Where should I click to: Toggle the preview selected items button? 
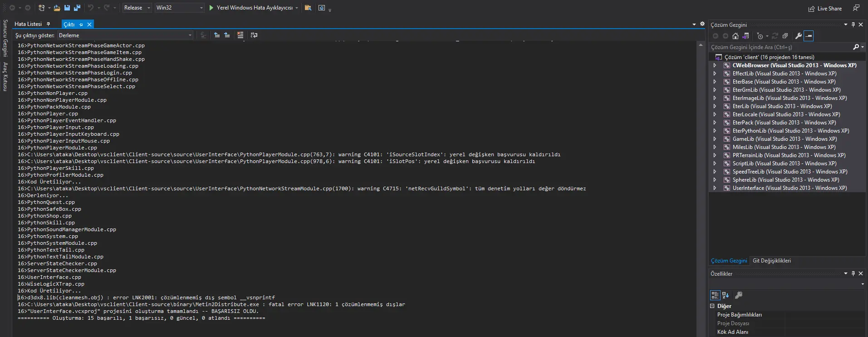[x=809, y=36]
